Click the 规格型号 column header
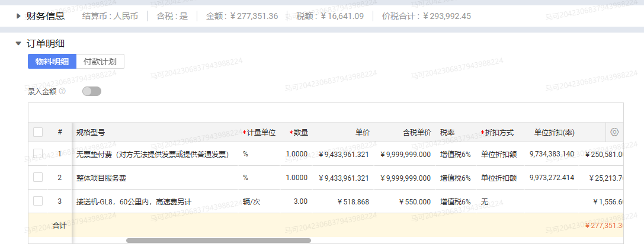 pos(91,132)
